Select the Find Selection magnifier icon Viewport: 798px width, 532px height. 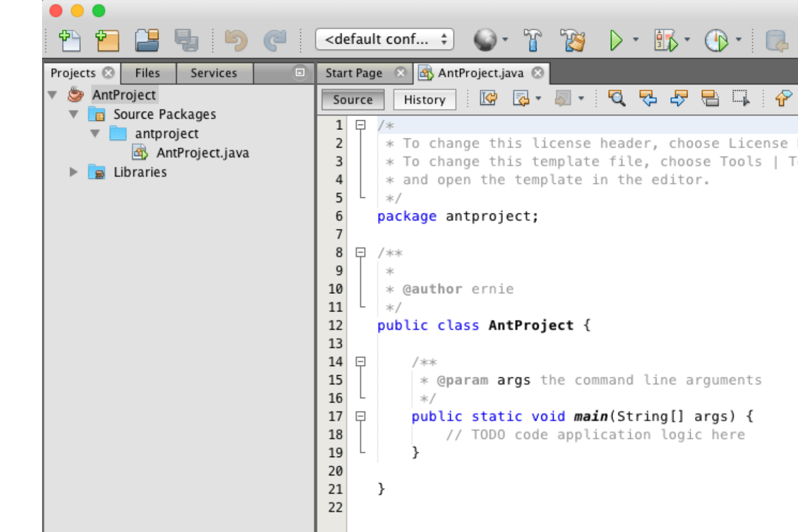[x=617, y=99]
